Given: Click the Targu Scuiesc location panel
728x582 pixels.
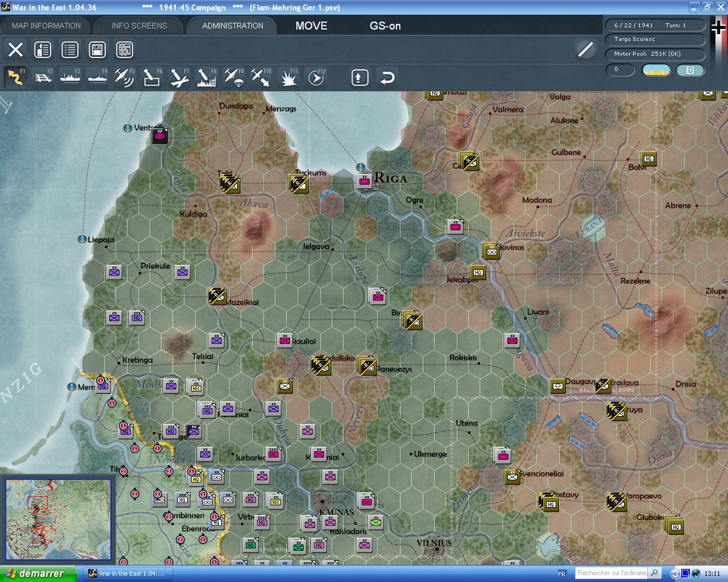Looking at the screenshot, I should 655,39.
